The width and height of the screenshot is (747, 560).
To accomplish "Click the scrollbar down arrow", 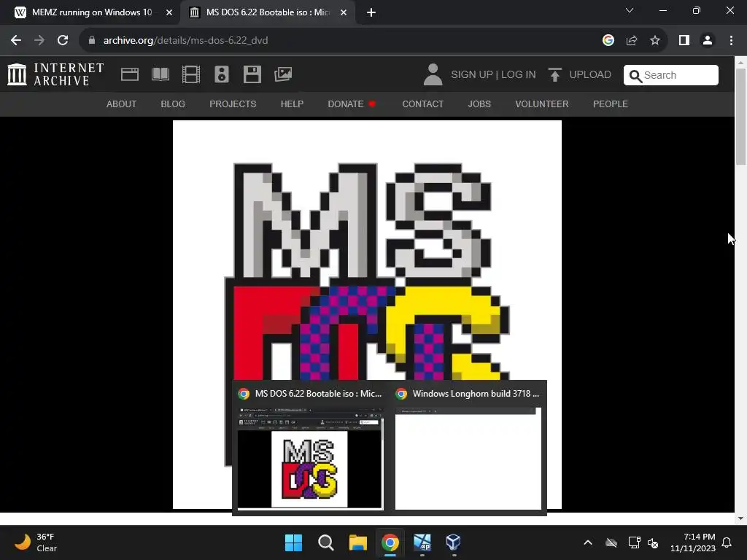I will [x=740, y=518].
